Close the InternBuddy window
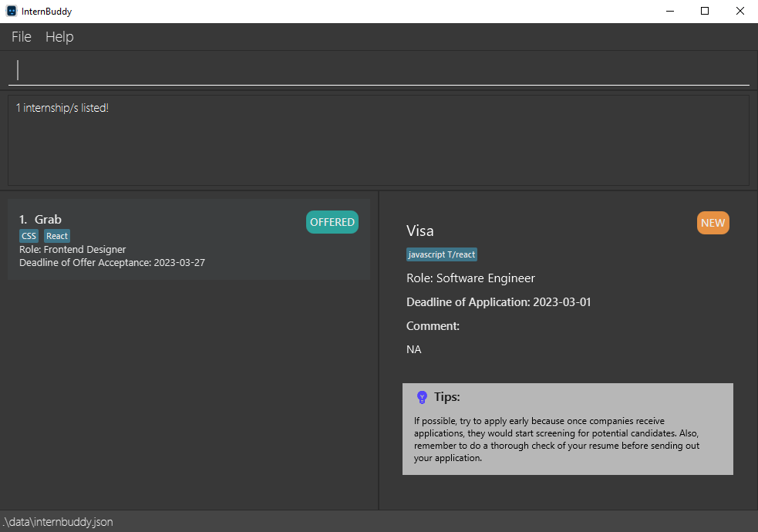This screenshot has height=532, width=758. (x=740, y=11)
